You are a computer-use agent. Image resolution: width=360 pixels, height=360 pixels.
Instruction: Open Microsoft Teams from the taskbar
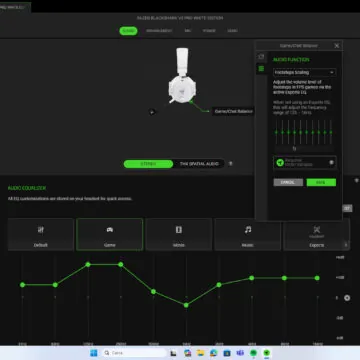[x=240, y=353]
